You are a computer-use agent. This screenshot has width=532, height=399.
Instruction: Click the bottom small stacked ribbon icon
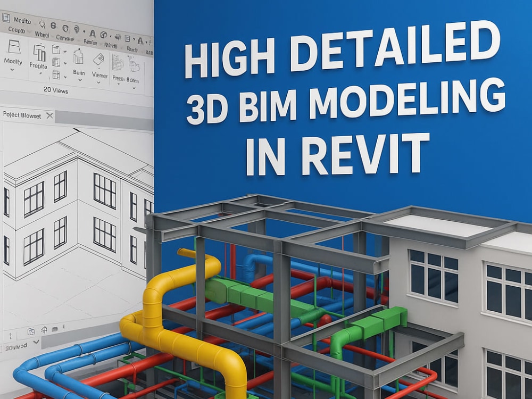[x=56, y=74]
